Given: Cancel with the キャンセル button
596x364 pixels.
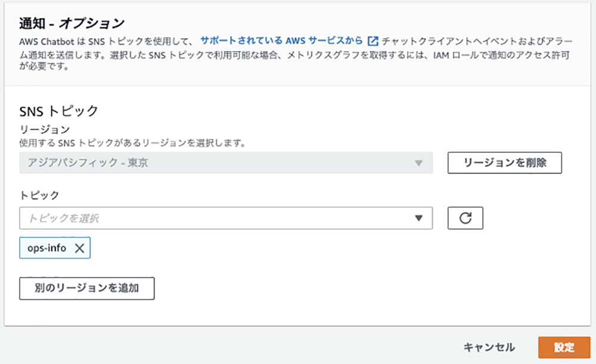Looking at the screenshot, I should 489,347.
